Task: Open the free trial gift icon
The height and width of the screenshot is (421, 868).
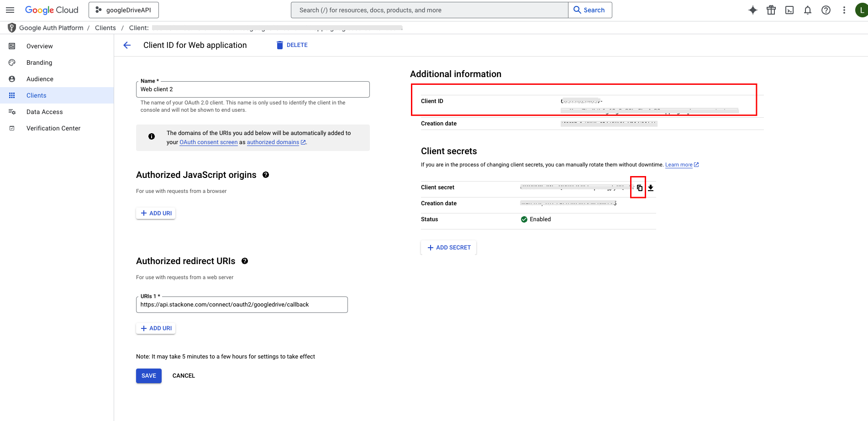Action: click(x=771, y=10)
